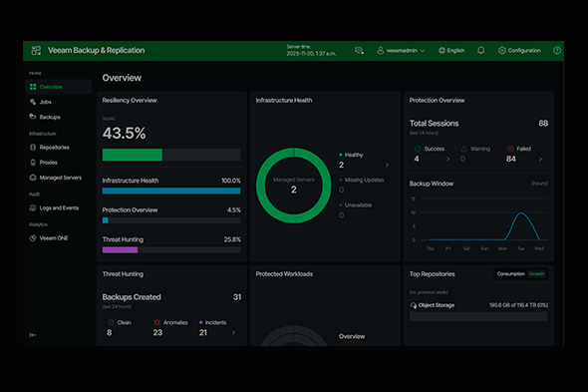Click the Configuration gear icon
588x392 pixels.
click(501, 50)
